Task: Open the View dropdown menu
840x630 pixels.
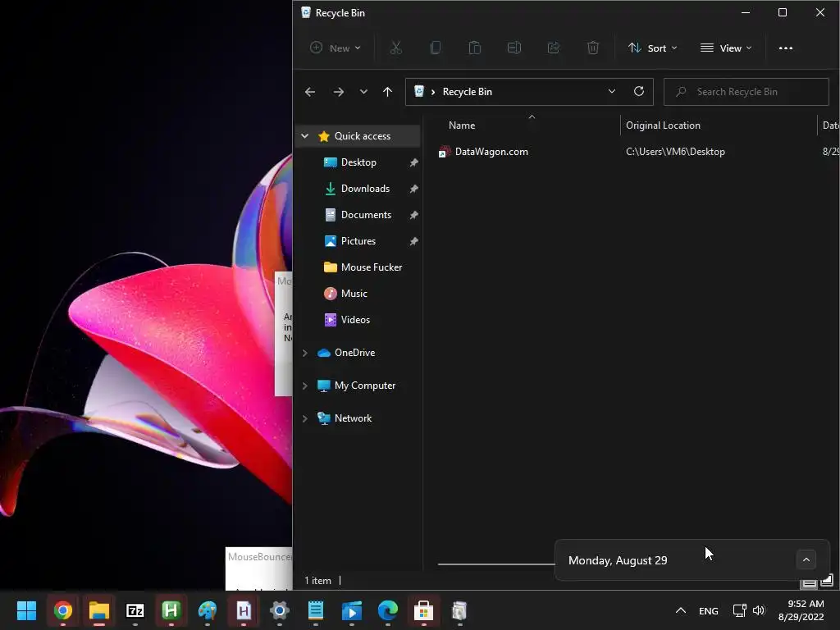Action: [726, 48]
